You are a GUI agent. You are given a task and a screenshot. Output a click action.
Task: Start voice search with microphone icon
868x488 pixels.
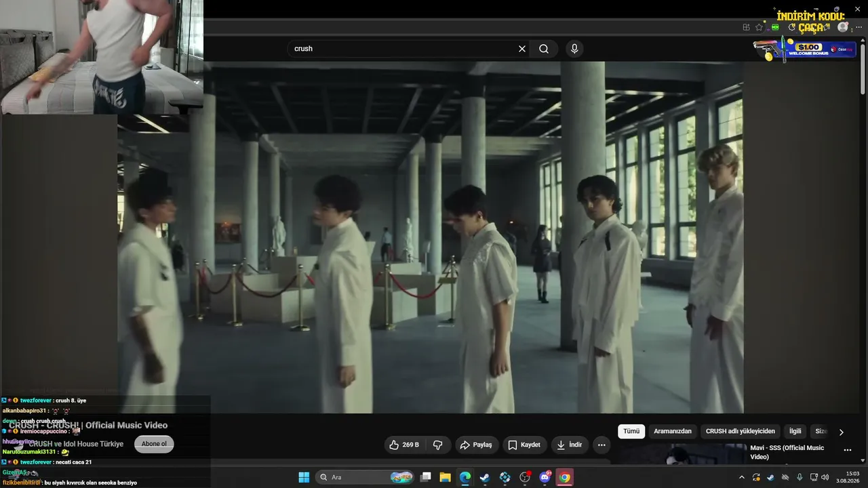(574, 49)
